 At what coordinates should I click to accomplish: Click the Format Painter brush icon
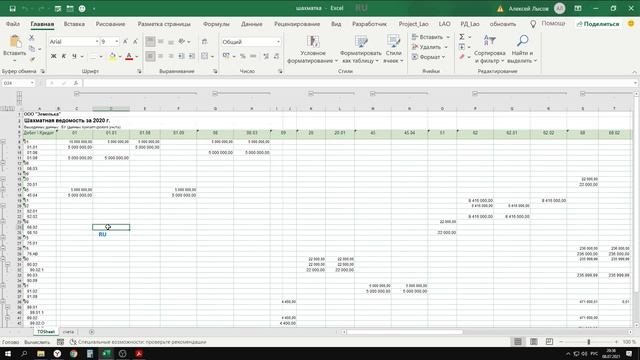[x=32, y=60]
